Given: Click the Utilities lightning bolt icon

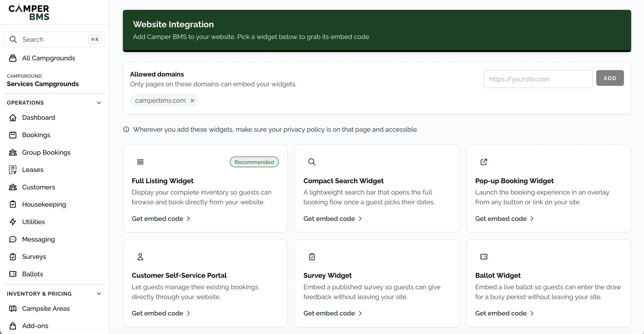Looking at the screenshot, I should click(13, 222).
